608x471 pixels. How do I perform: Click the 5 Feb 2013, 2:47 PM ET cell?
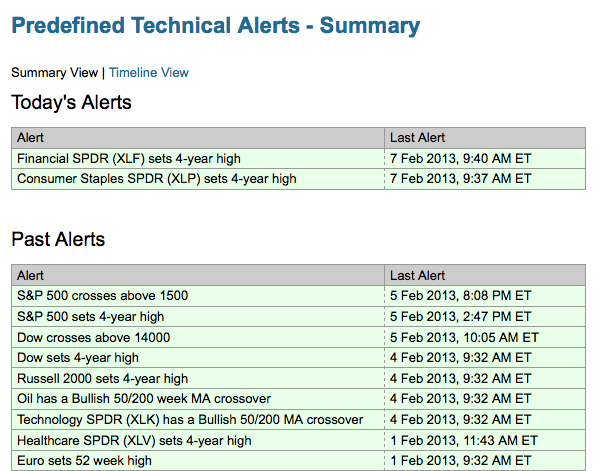tap(485, 317)
